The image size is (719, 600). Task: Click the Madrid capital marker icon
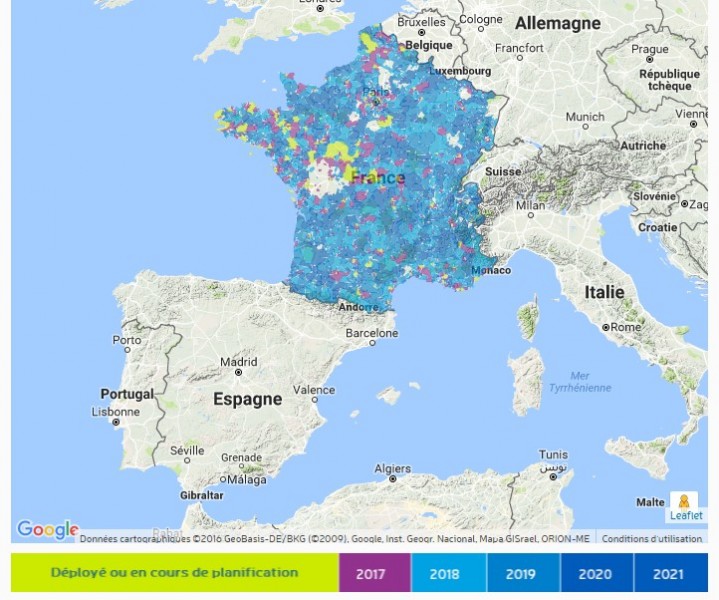(x=238, y=375)
